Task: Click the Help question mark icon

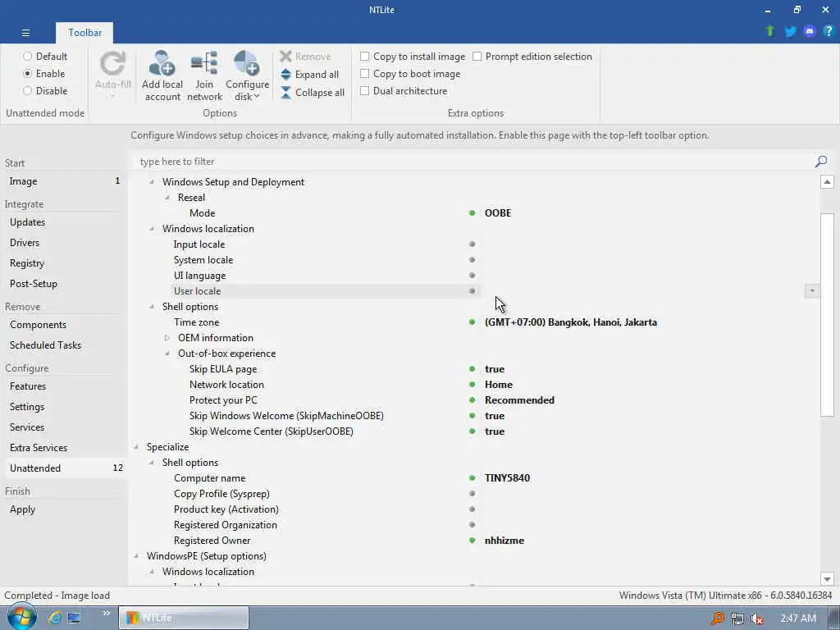Action: click(829, 31)
